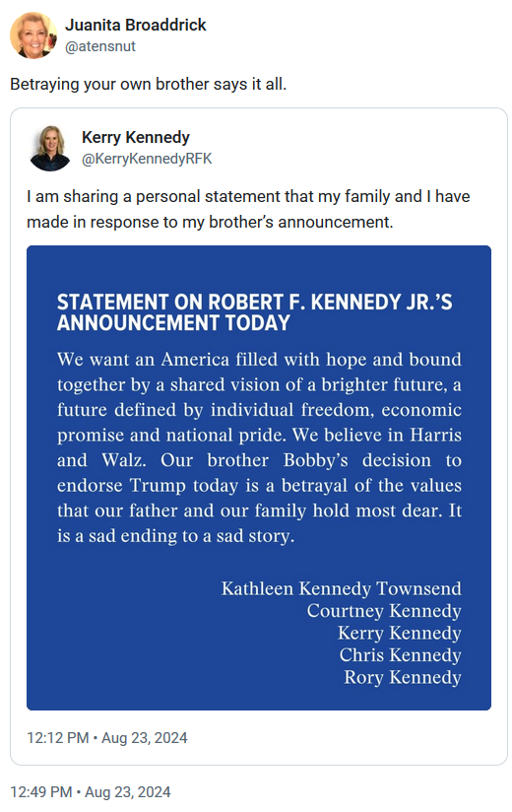Click the Kathleen Kennedy Townsend signature
The height and width of the screenshot is (812, 512).
(342, 589)
